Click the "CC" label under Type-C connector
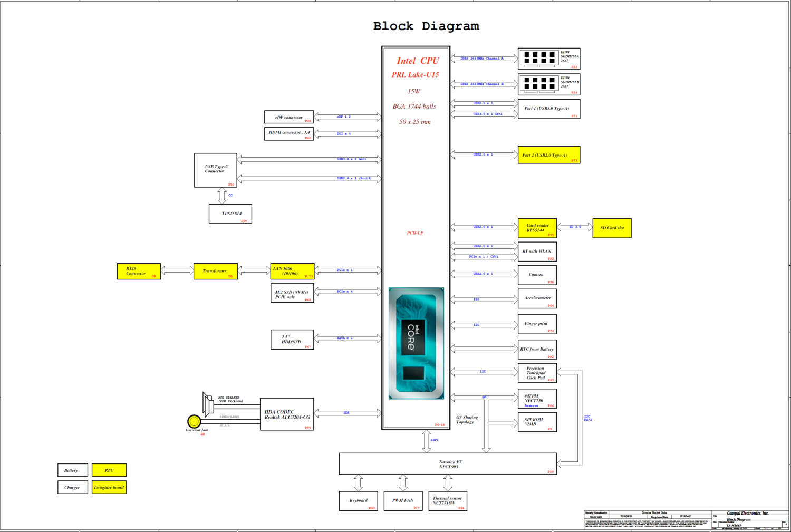The image size is (791, 532). pyautogui.click(x=230, y=195)
